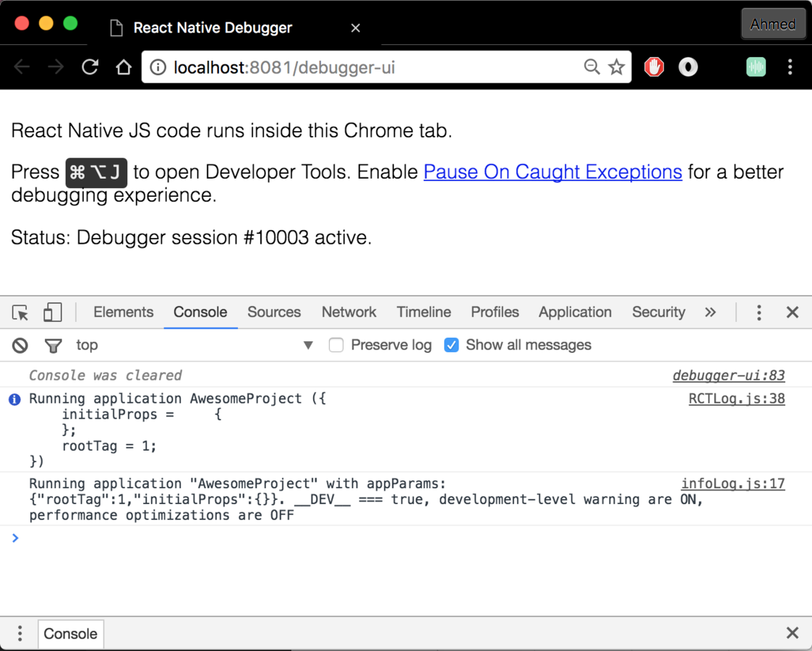
Task: Open the red stop-hand ad blocker extension
Action: tap(654, 67)
